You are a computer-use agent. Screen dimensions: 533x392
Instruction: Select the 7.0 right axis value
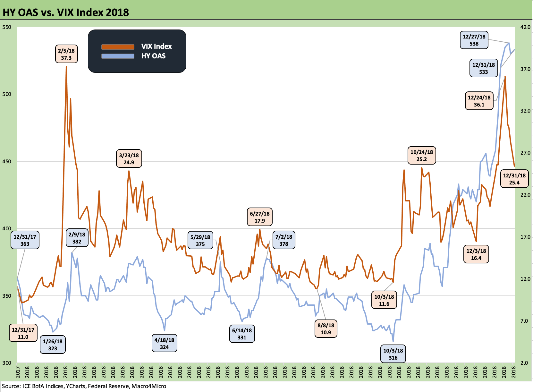(x=524, y=321)
